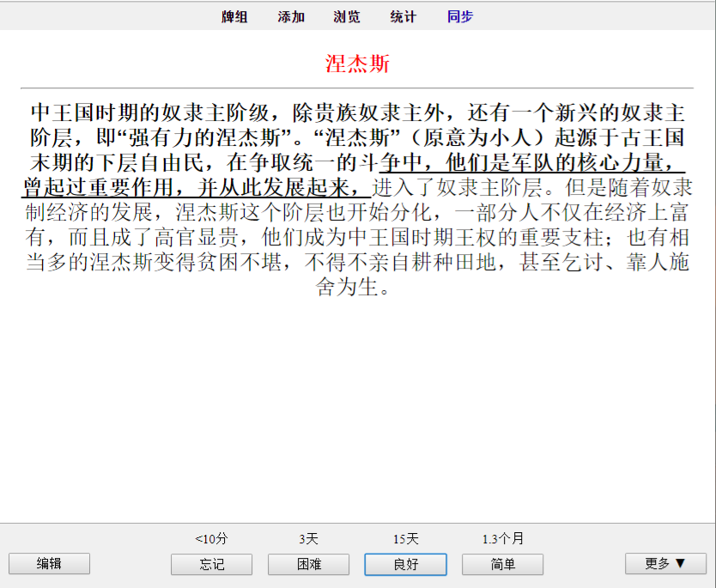Edit this card with 编辑 button
Viewport: 716px width, 588px height.
pos(49,564)
